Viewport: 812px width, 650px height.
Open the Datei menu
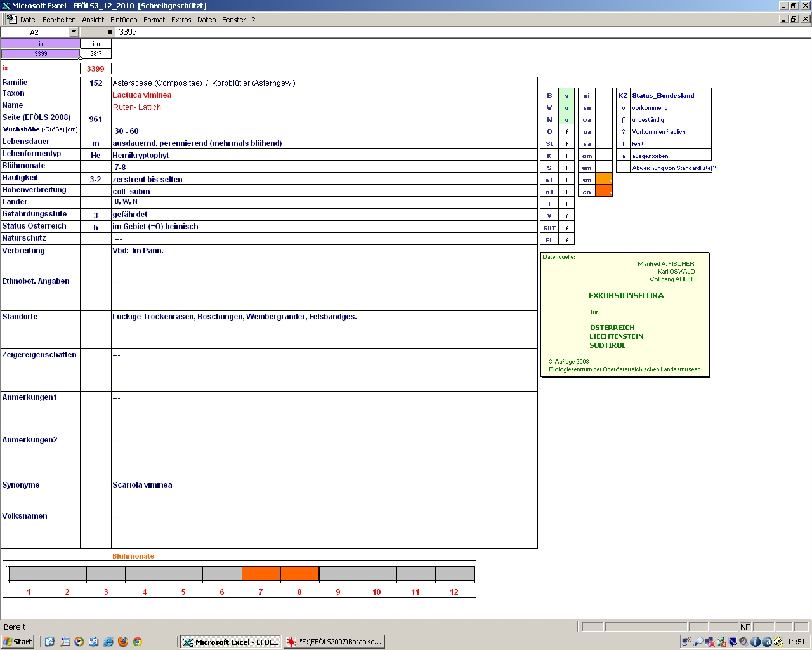(x=29, y=20)
